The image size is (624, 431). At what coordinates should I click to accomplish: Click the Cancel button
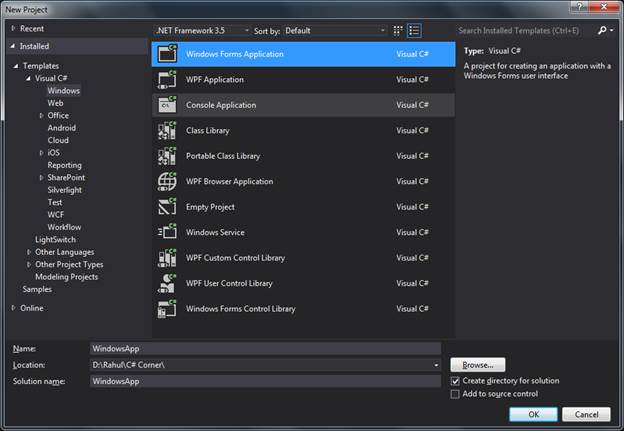(586, 414)
